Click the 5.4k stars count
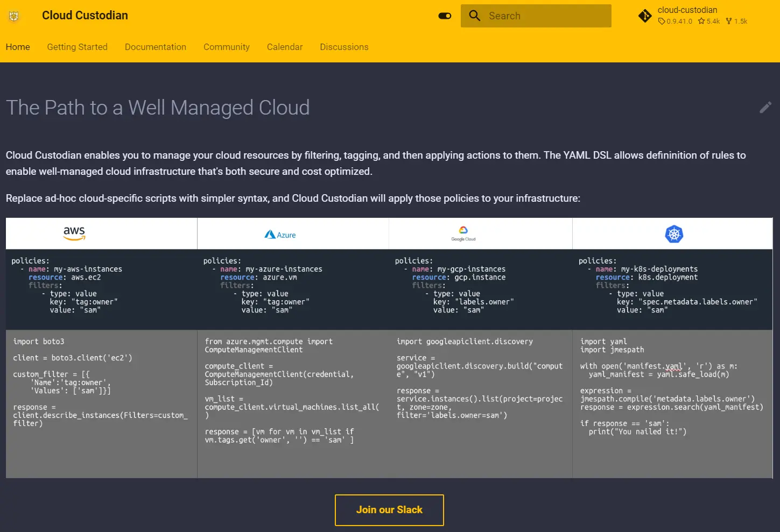Viewport: 780px width, 532px height. tap(709, 22)
